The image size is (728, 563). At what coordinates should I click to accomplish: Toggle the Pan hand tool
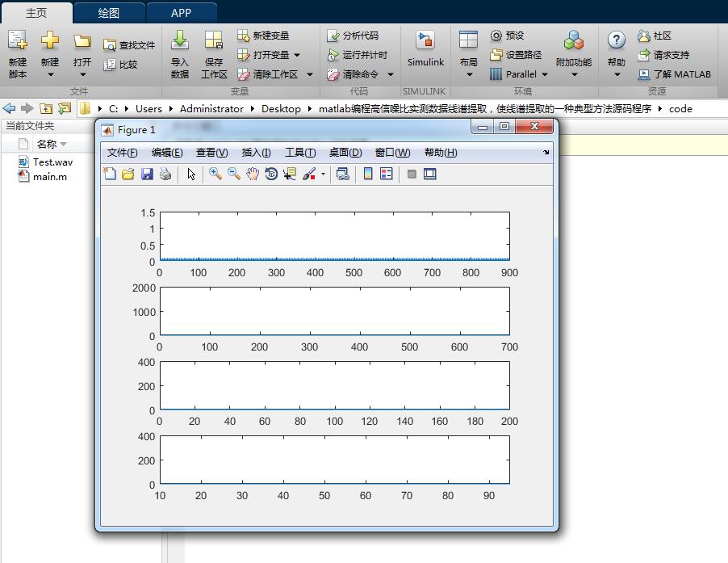[x=253, y=174]
